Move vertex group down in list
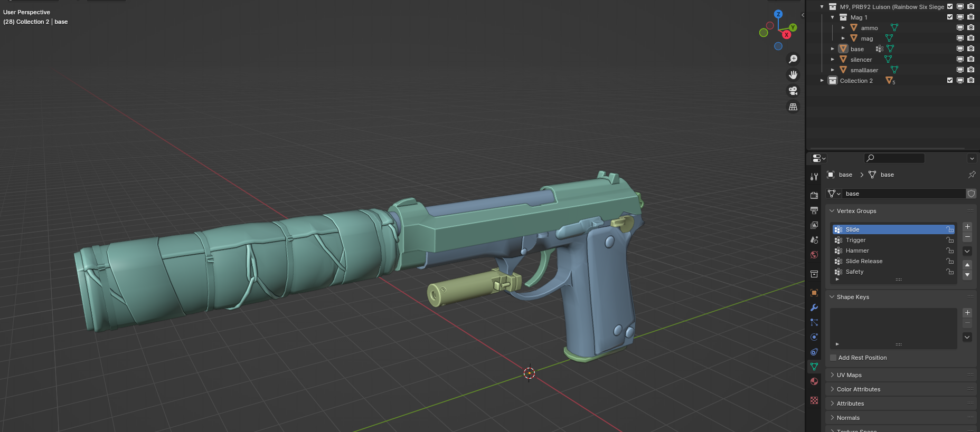Screen dimensions: 980x432 pos(967,275)
